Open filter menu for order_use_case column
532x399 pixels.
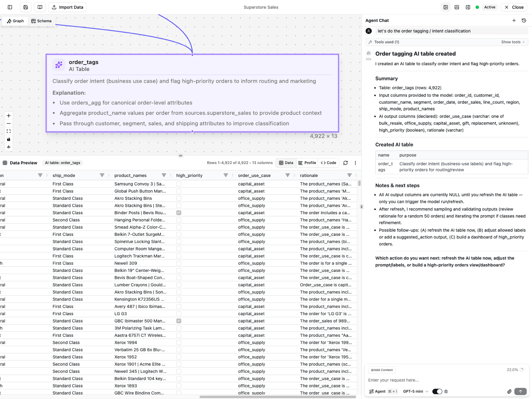pos(288,176)
